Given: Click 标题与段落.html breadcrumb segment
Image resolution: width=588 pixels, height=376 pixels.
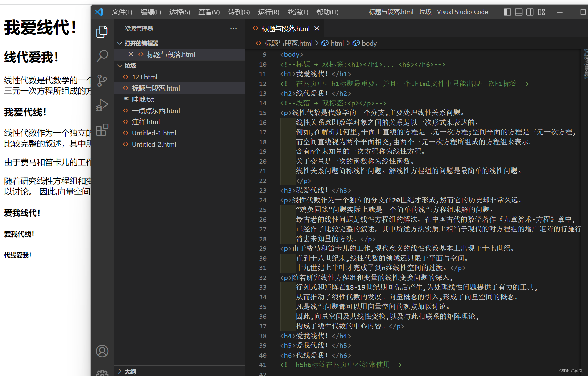Looking at the screenshot, I should 288,43.
